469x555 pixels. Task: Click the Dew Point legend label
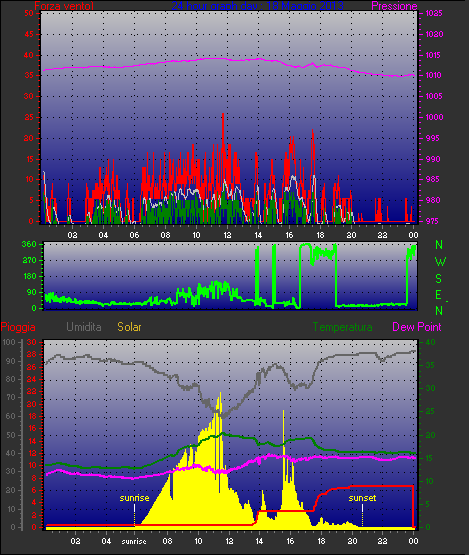coord(417,327)
